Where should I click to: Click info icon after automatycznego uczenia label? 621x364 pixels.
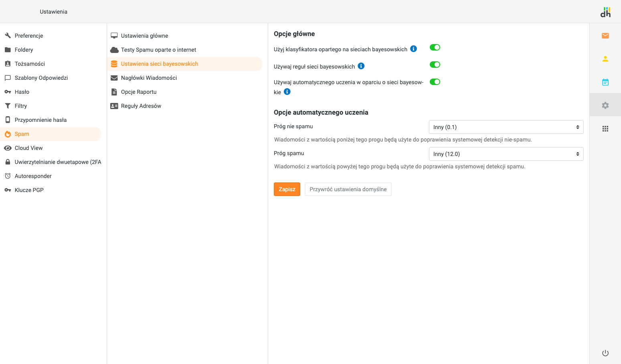[x=287, y=92]
